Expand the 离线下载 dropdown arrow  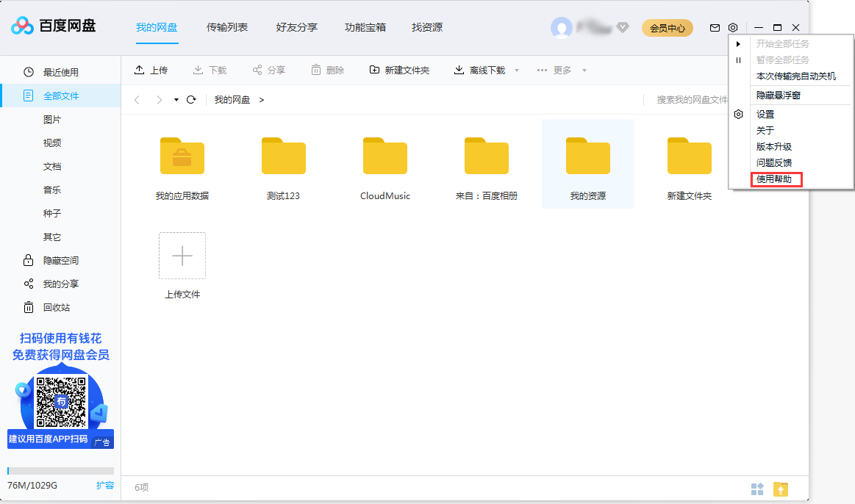click(517, 70)
